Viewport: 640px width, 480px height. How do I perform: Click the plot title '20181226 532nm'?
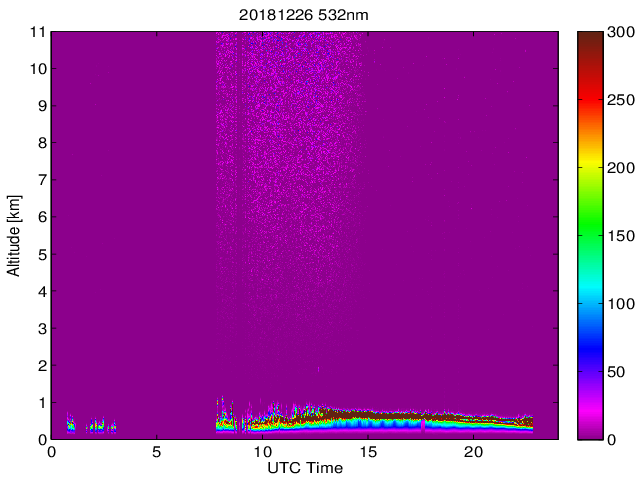303,15
